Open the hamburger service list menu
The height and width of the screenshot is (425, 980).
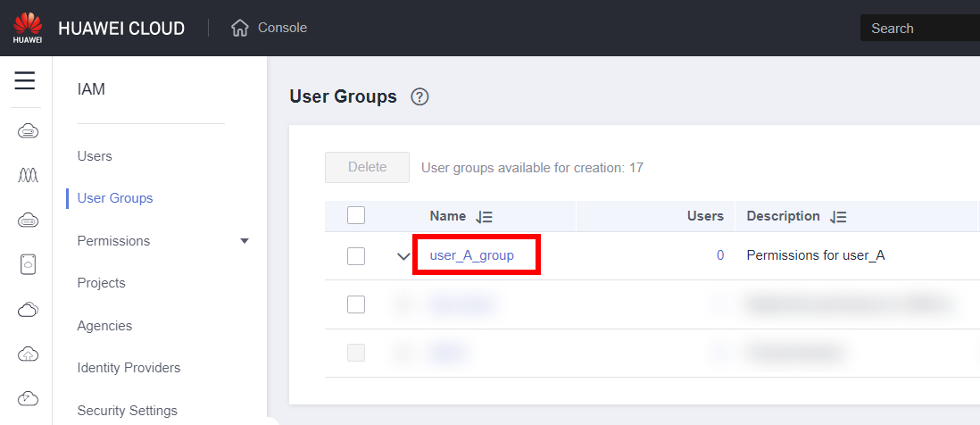[25, 81]
